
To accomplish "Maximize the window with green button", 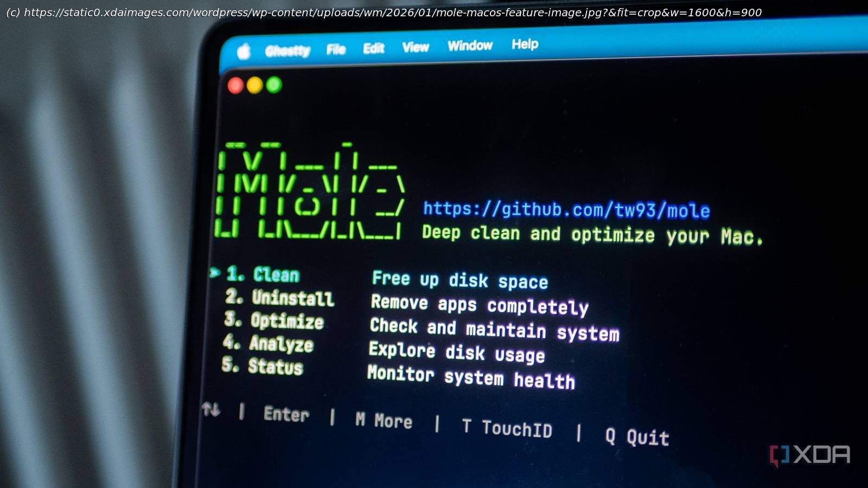I will point(274,85).
